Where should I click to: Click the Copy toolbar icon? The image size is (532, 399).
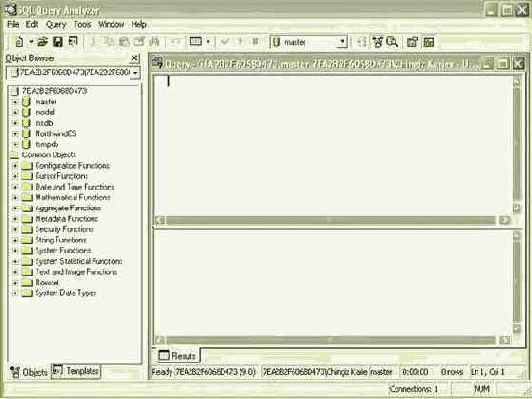[109, 42]
